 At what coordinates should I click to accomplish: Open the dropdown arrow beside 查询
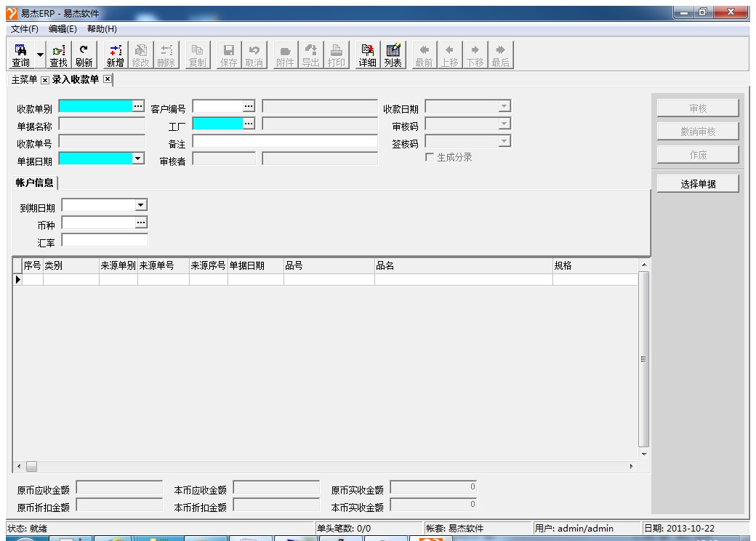coord(41,55)
